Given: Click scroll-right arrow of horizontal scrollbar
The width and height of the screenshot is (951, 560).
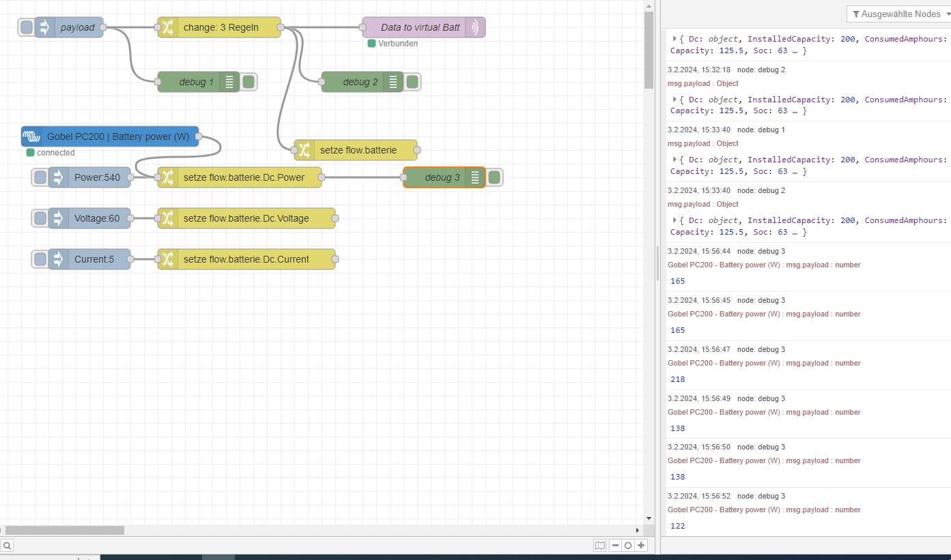Looking at the screenshot, I should (638, 530).
